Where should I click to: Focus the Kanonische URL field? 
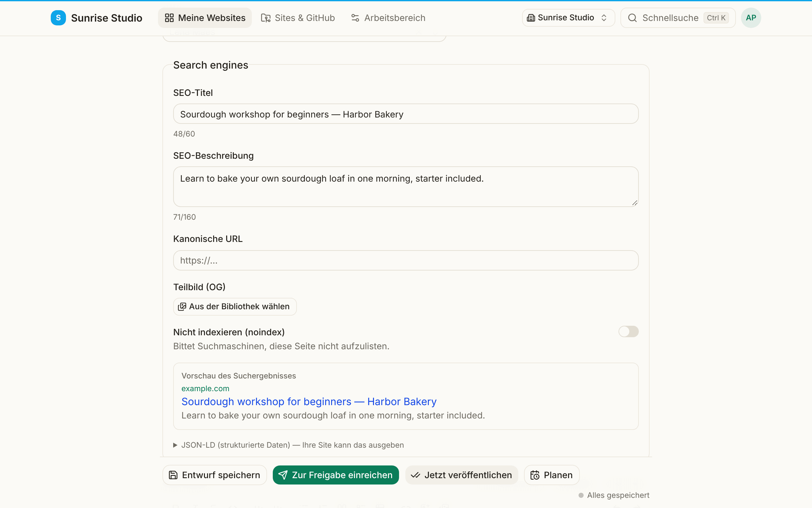coord(406,260)
